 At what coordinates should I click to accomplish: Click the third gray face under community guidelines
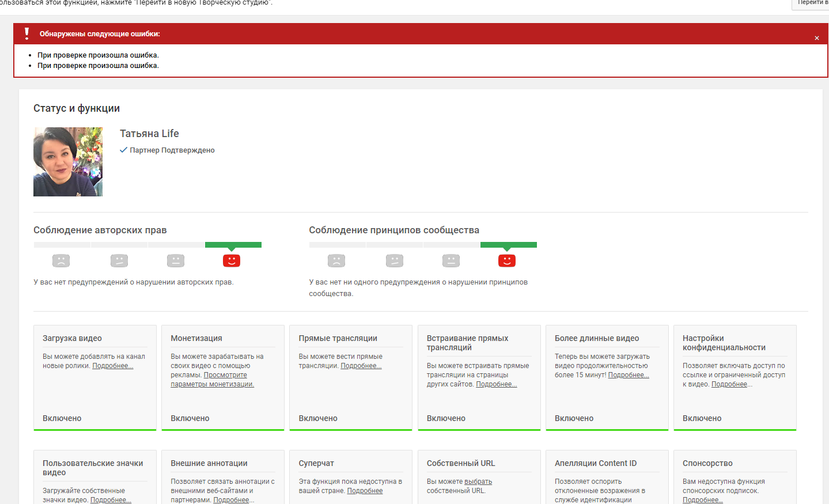click(x=451, y=260)
